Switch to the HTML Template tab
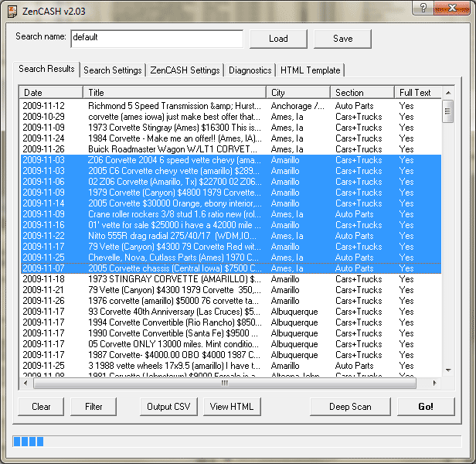This screenshot has width=476, height=464. (310, 70)
